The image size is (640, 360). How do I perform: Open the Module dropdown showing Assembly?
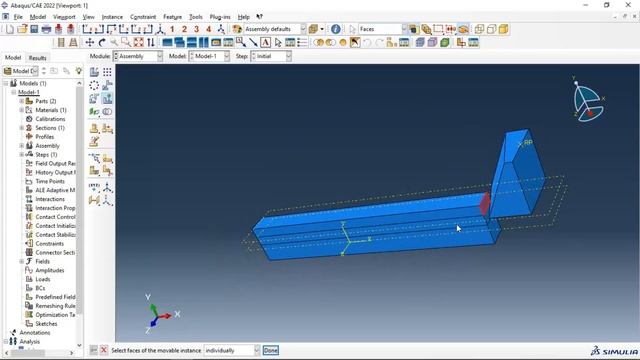138,56
